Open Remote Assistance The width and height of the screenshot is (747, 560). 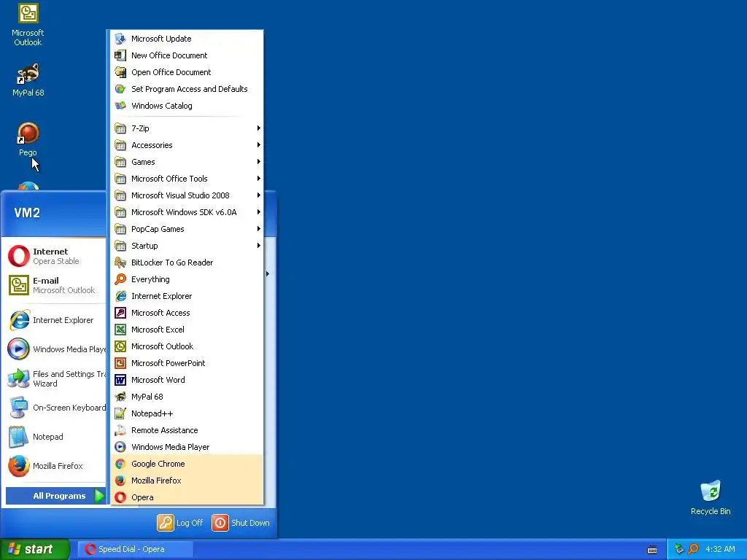pyautogui.click(x=187, y=430)
